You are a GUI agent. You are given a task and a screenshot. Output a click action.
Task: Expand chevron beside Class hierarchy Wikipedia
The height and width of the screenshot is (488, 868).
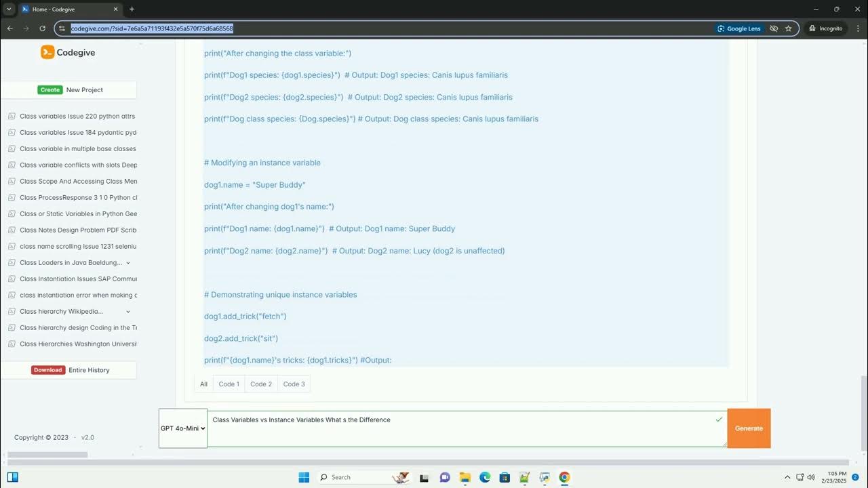click(x=128, y=312)
